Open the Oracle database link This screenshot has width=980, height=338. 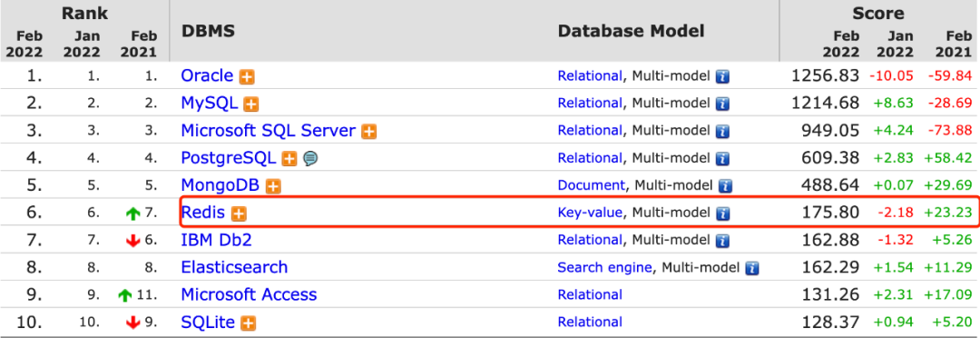click(207, 76)
